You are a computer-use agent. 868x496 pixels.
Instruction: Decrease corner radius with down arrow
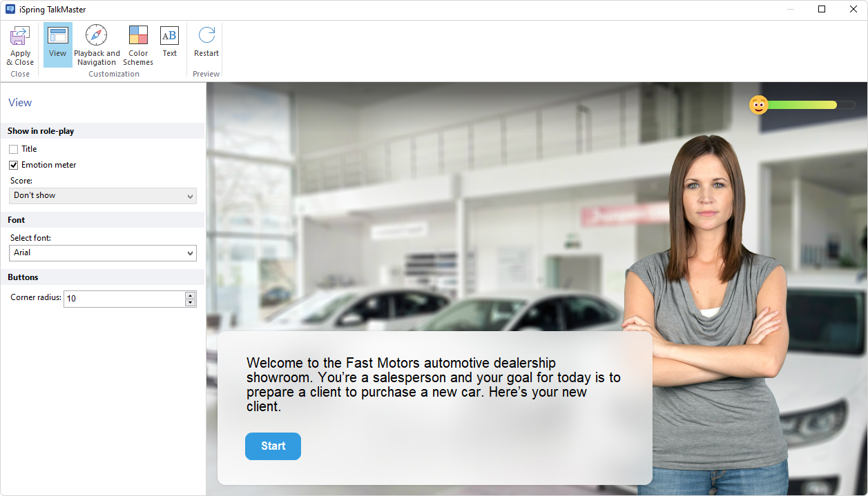point(191,303)
